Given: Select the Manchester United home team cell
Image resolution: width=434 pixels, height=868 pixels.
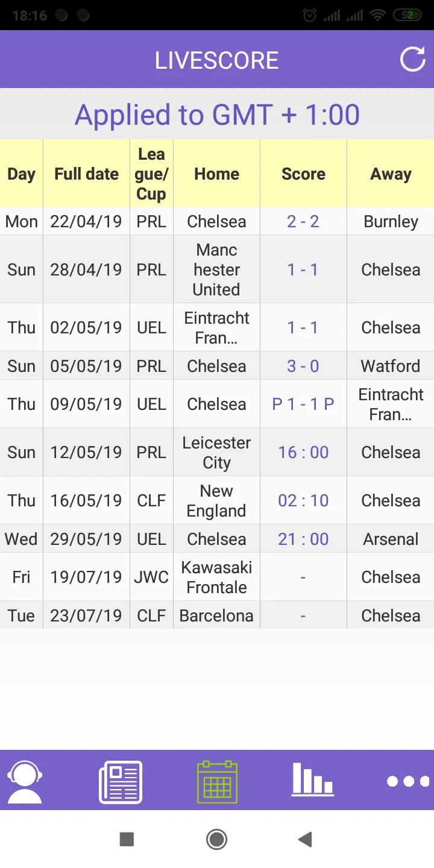Looking at the screenshot, I should tap(216, 269).
